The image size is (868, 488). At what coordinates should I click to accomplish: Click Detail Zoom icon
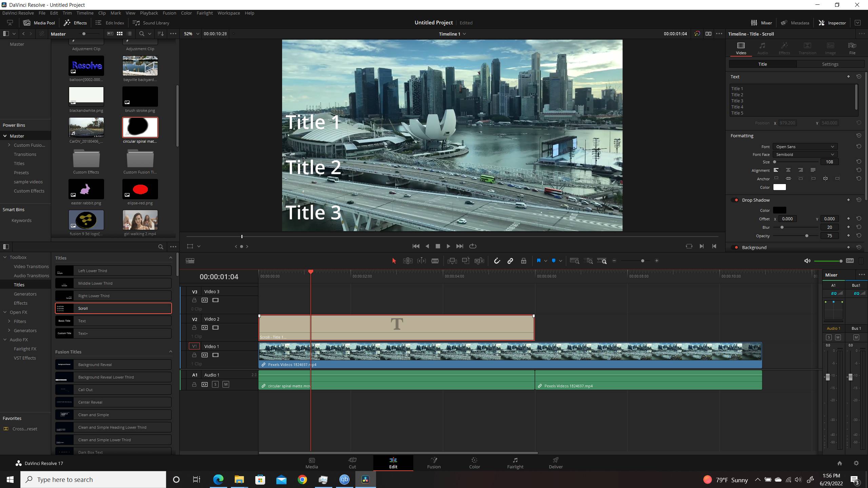pos(588,261)
